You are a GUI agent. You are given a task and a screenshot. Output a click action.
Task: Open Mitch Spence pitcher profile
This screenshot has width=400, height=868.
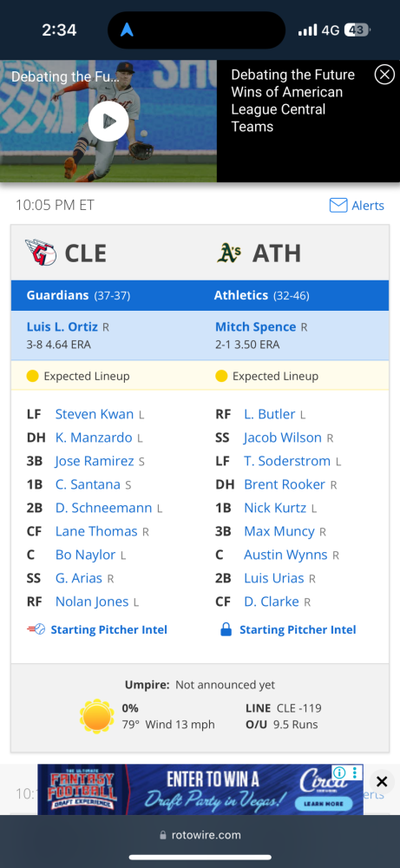256,326
